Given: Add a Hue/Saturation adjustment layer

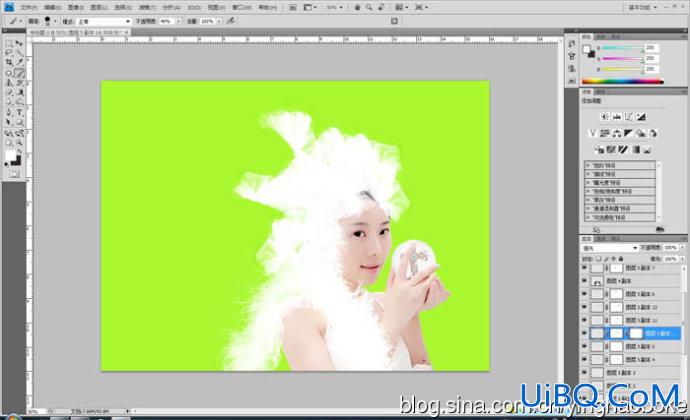Looking at the screenshot, I should pyautogui.click(x=605, y=133).
